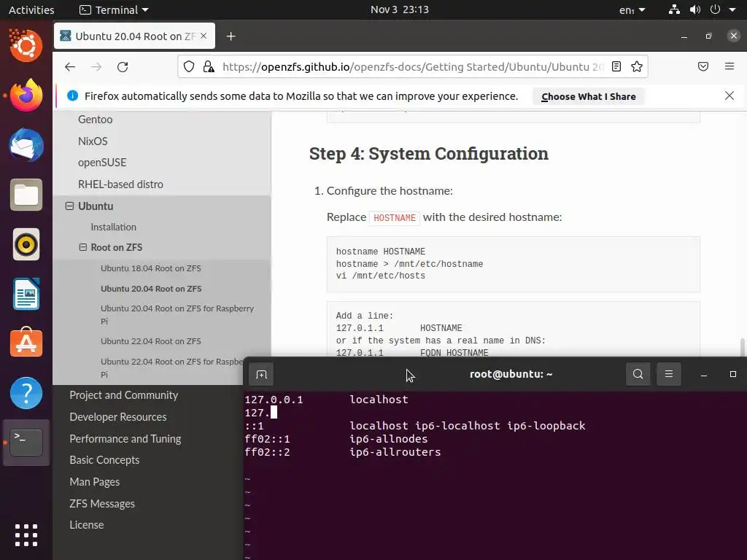Open the power menu icon in top bar
The width and height of the screenshot is (747, 560).
(x=715, y=9)
